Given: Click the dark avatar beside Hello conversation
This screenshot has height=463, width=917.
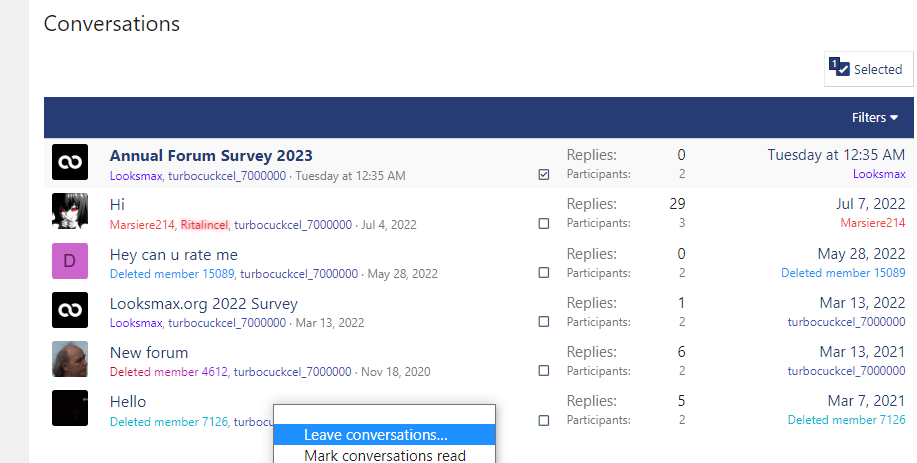Looking at the screenshot, I should 70,408.
